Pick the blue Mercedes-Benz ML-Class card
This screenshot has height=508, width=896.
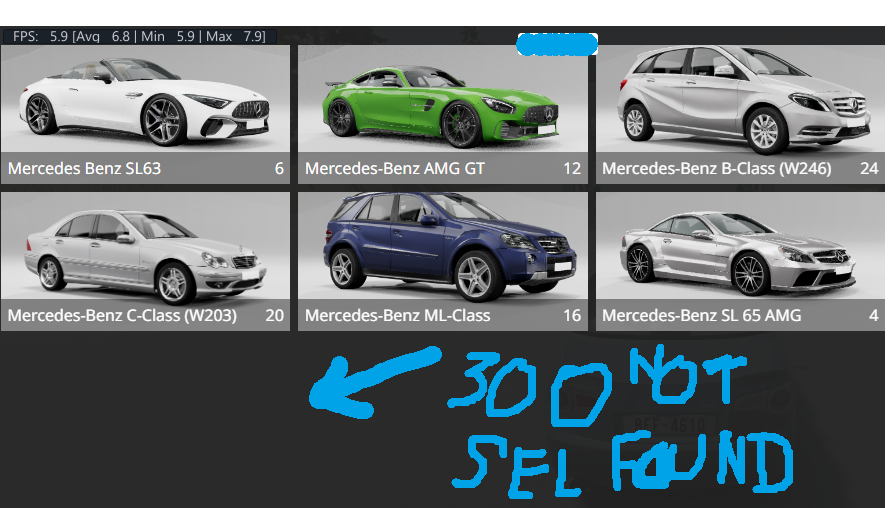[442, 261]
